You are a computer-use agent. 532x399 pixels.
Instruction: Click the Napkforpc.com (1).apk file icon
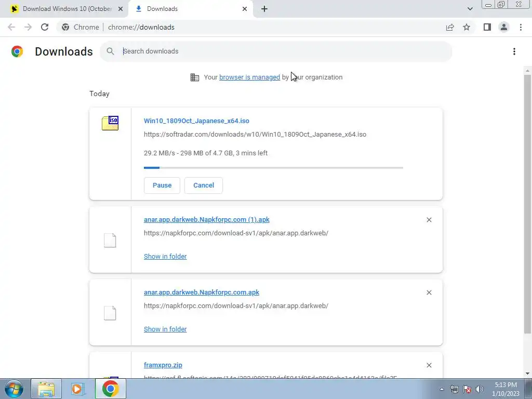click(x=110, y=240)
